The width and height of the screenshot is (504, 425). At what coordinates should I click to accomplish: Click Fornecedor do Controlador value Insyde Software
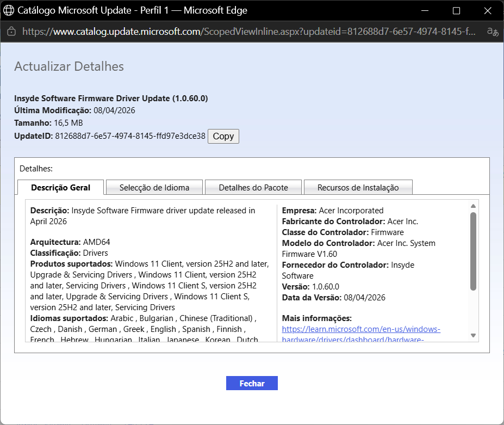click(x=348, y=270)
